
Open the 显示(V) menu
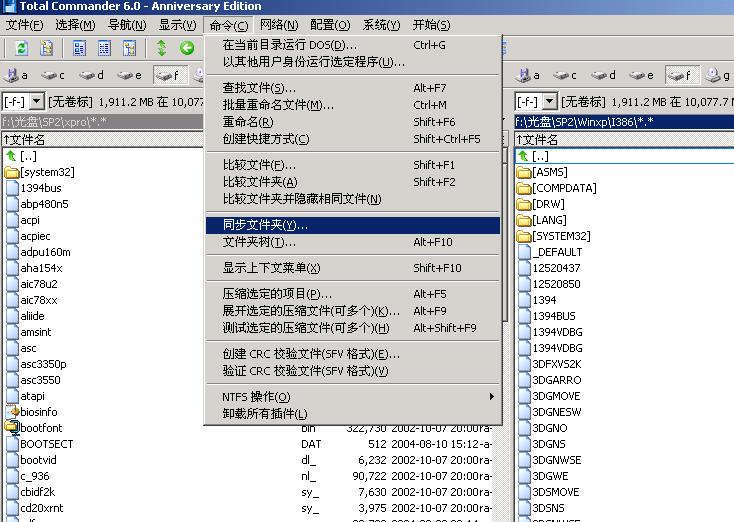pyautogui.click(x=177, y=25)
